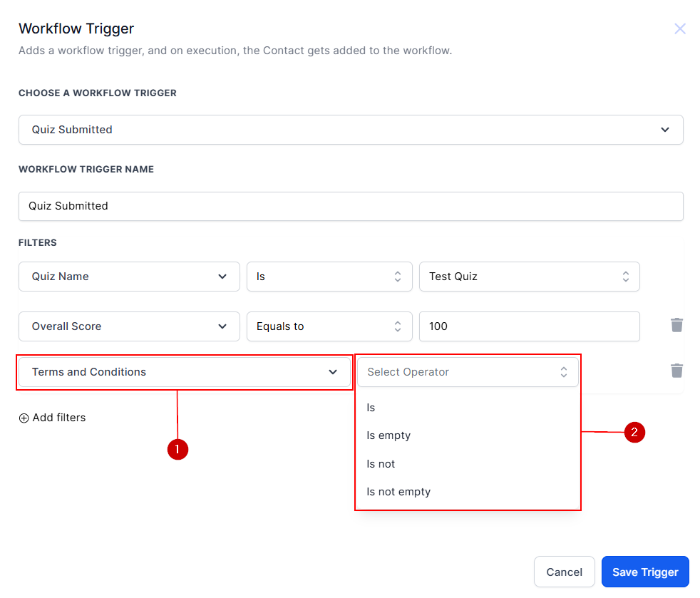This screenshot has width=700, height=598.
Task: Open the Test Quiz value selector
Action: [529, 277]
